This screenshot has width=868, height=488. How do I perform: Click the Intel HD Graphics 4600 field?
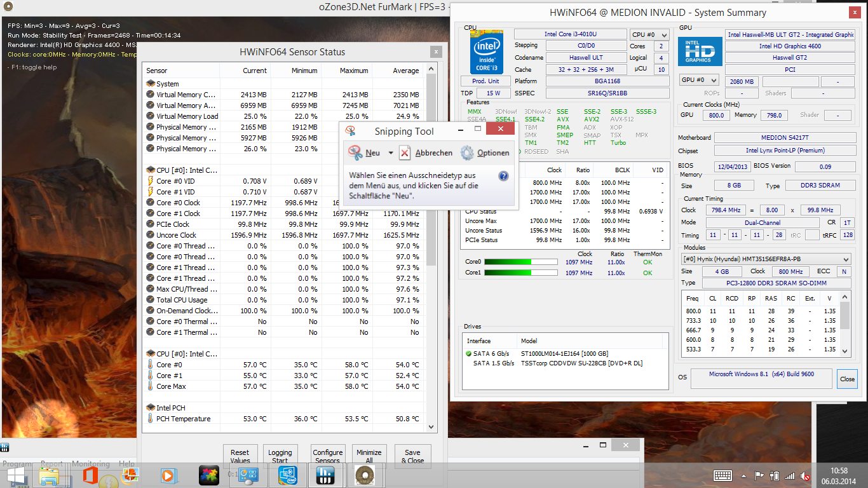click(789, 46)
